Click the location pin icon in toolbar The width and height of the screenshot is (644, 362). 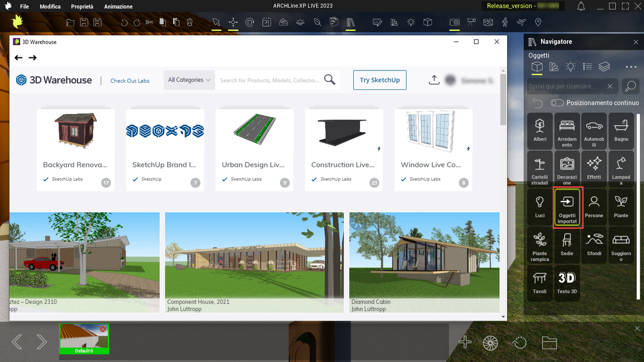[x=538, y=22]
